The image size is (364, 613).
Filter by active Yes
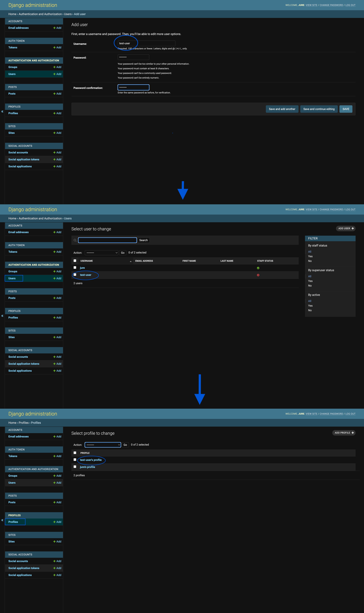[310, 306]
